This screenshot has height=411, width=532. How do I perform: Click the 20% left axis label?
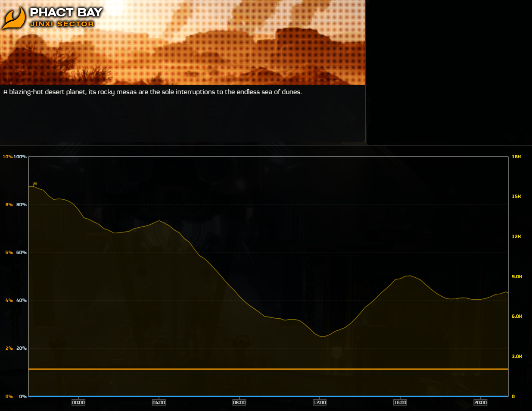coord(22,348)
